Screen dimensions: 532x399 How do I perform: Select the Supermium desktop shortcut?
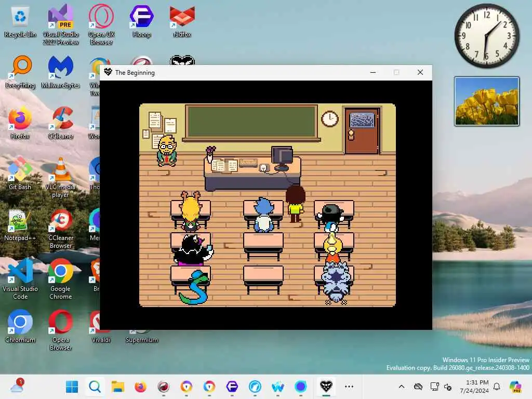[x=141, y=336]
